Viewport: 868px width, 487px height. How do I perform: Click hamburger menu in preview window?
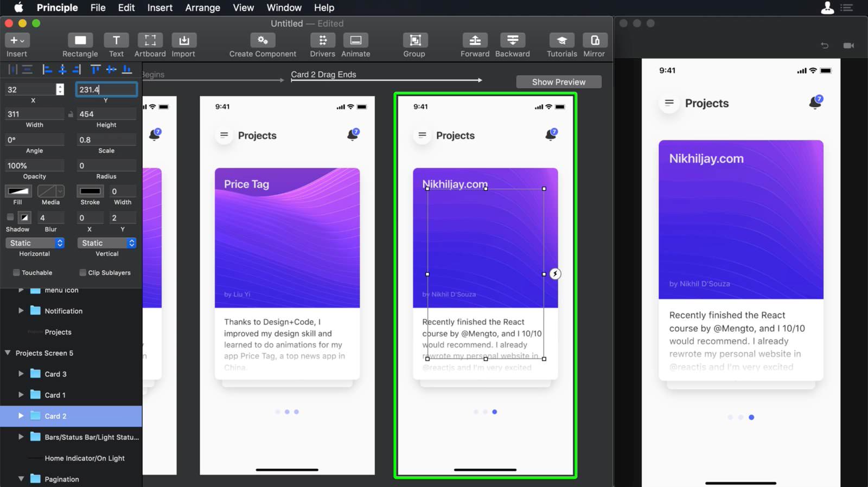click(669, 102)
